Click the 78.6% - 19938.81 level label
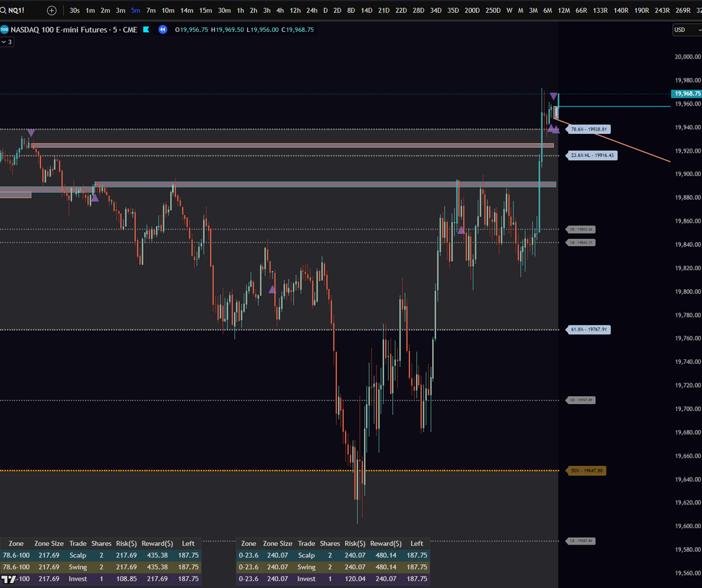702x588 pixels. (589, 129)
